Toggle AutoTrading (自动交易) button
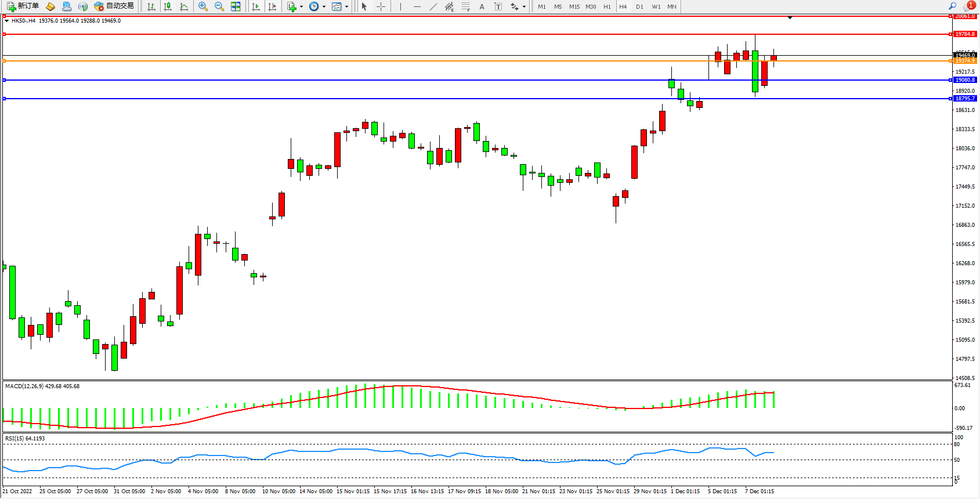Viewport: 980px width, 499px height. [114, 6]
